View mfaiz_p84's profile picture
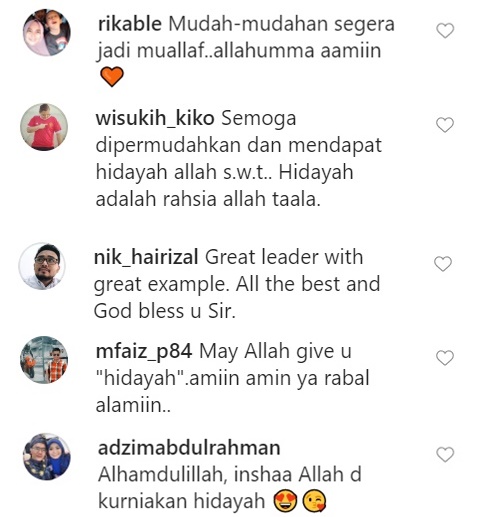The height and width of the screenshot is (517, 493). [x=44, y=360]
